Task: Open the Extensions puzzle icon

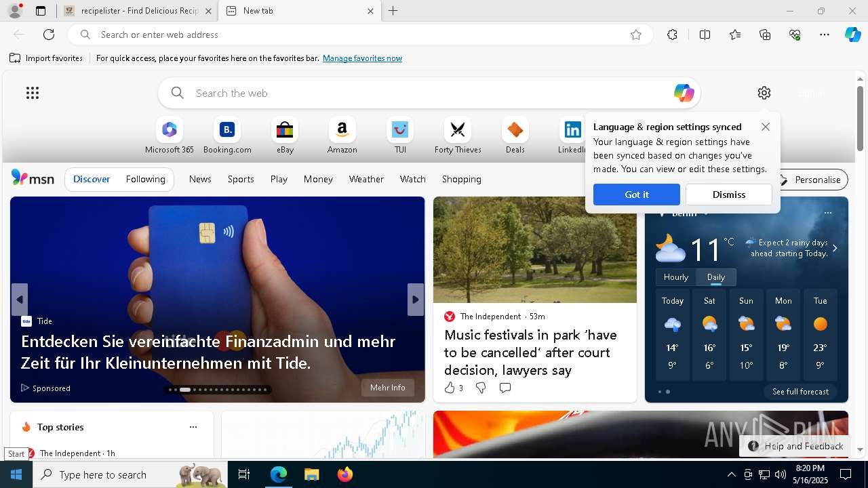Action: tap(672, 35)
